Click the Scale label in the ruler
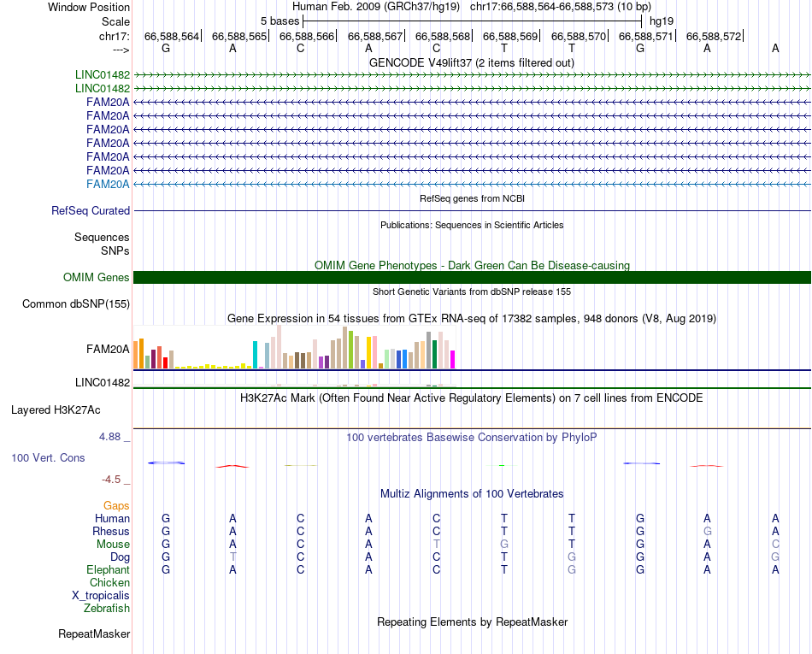 click(x=116, y=21)
